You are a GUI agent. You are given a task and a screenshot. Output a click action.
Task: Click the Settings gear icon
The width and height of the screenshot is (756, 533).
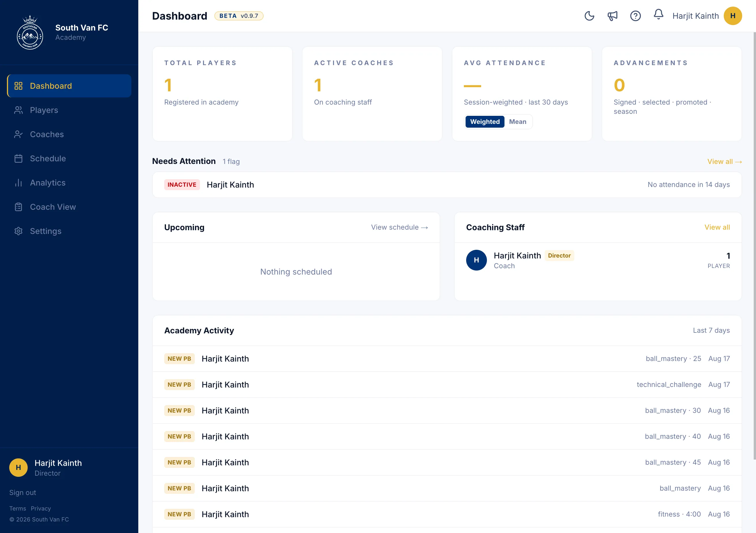(x=18, y=231)
